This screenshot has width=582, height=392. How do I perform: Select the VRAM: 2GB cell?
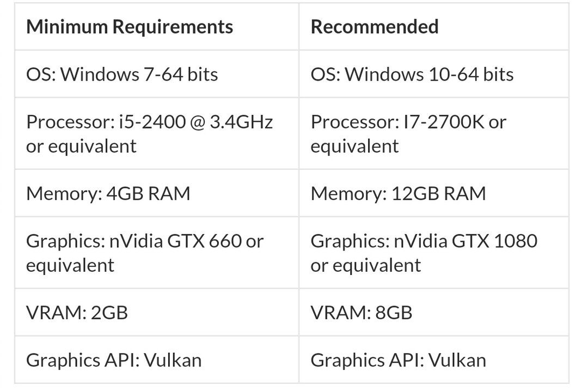coord(157,312)
